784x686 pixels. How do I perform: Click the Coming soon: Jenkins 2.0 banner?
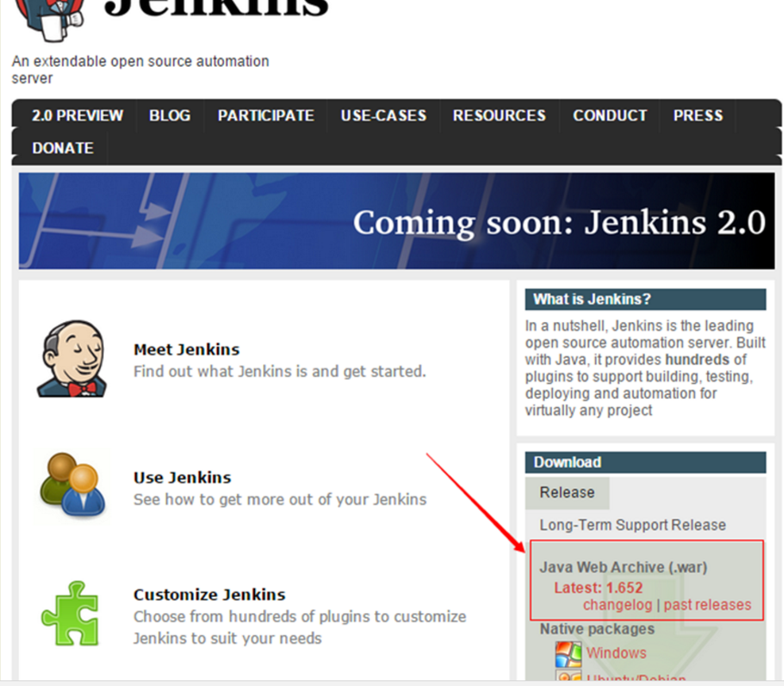[396, 221]
